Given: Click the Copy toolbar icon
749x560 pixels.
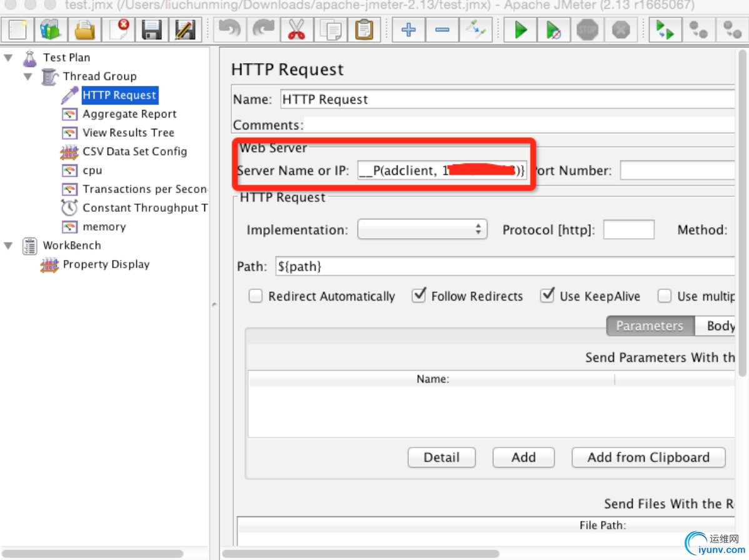Looking at the screenshot, I should (x=331, y=30).
